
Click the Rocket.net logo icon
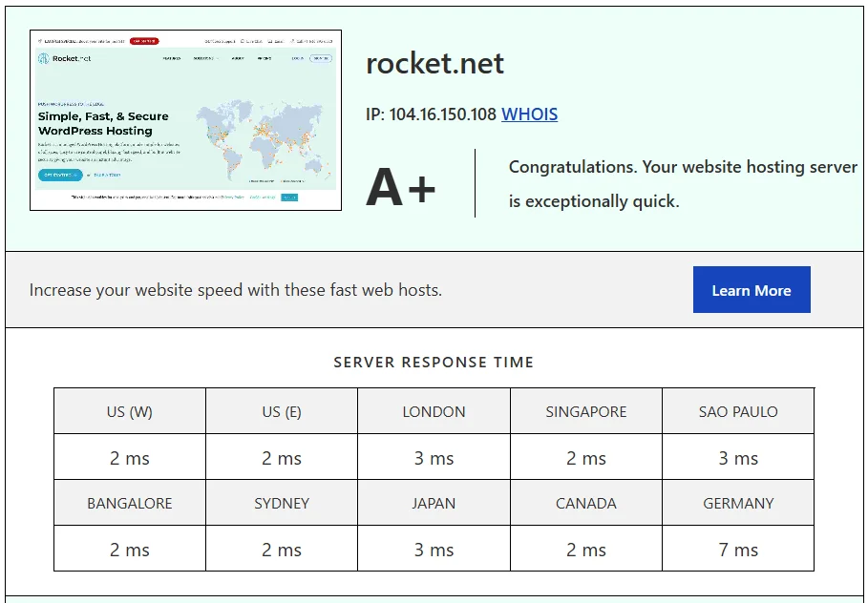pyautogui.click(x=43, y=59)
